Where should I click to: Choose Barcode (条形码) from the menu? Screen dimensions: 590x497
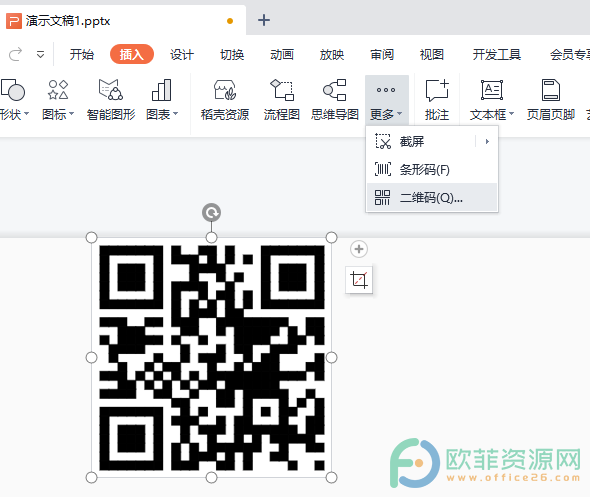click(432, 169)
